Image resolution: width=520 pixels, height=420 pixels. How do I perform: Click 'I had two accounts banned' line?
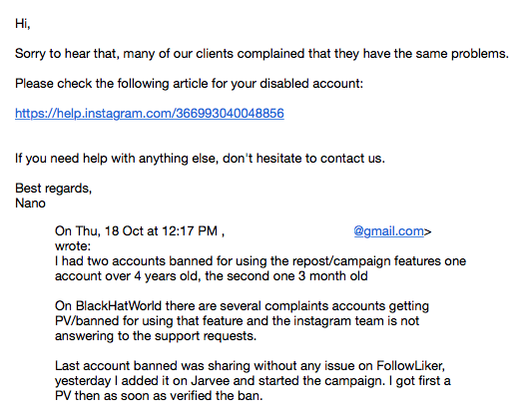tap(260, 261)
